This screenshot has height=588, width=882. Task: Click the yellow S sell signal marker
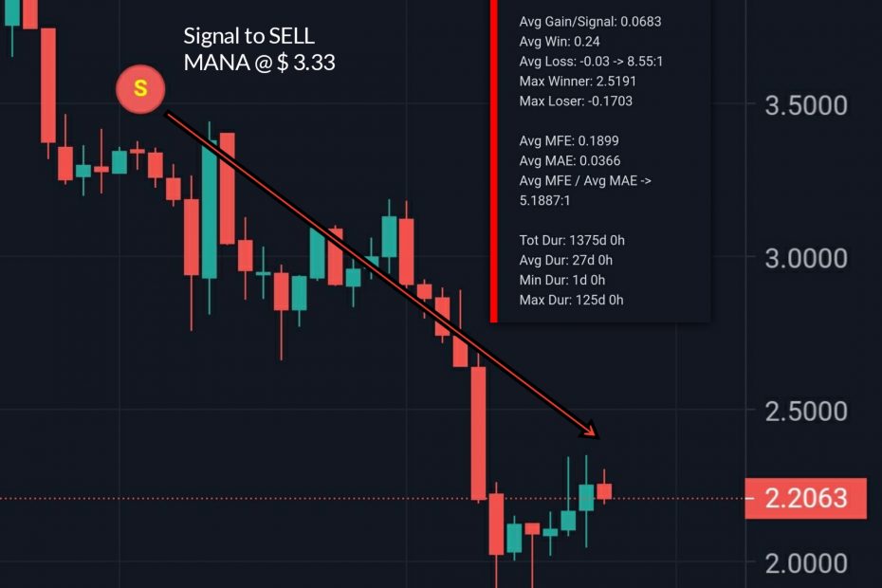tap(140, 90)
